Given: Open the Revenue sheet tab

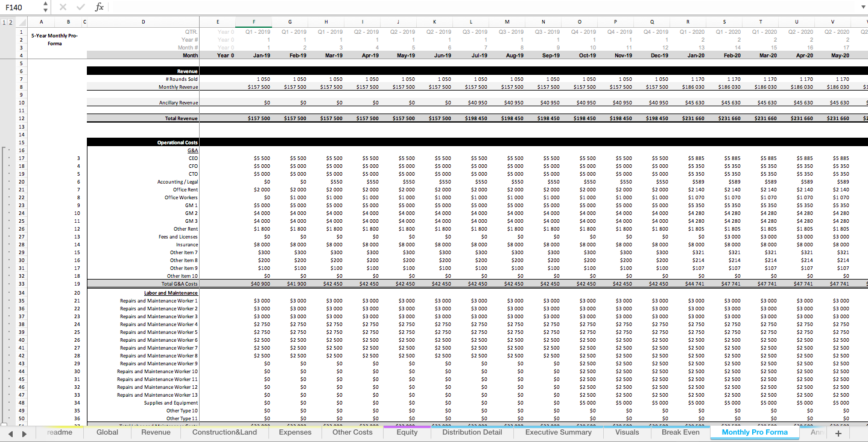Looking at the screenshot, I should (156, 432).
